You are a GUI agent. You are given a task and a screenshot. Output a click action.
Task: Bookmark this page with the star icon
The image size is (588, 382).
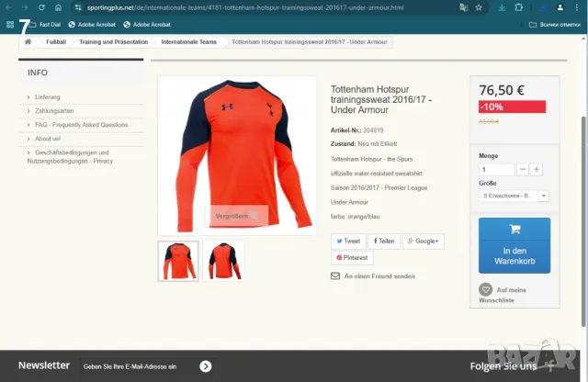pos(479,7)
